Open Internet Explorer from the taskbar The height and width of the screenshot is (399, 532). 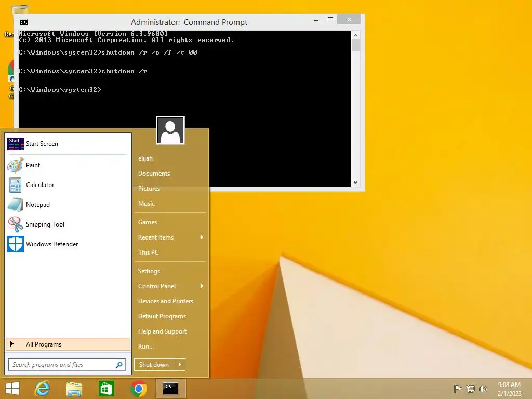click(x=43, y=389)
